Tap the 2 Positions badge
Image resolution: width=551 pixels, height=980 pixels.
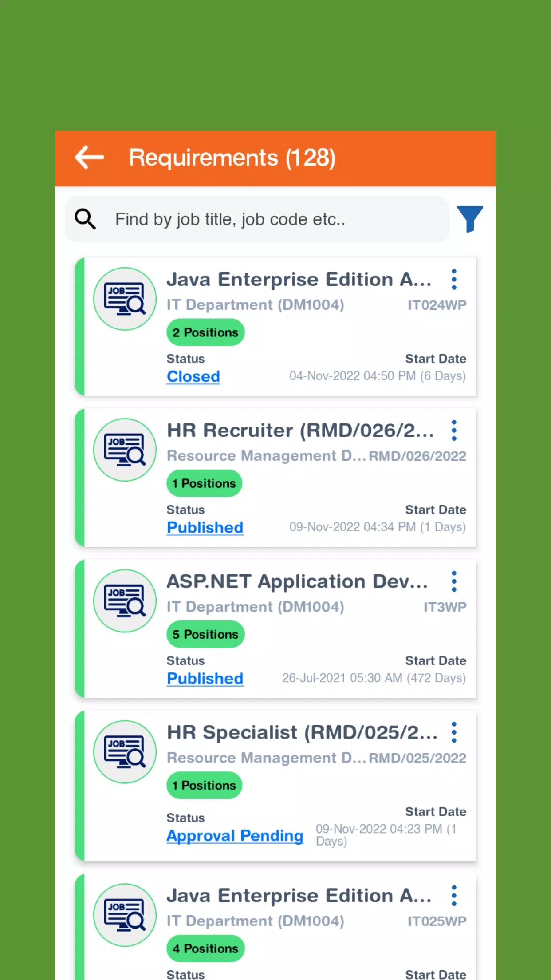[205, 332]
